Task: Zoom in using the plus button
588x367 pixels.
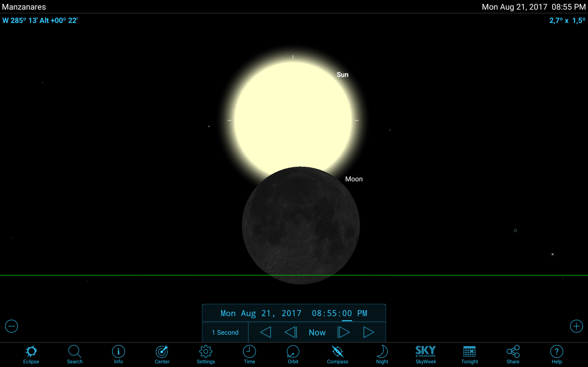Action: 576,326
